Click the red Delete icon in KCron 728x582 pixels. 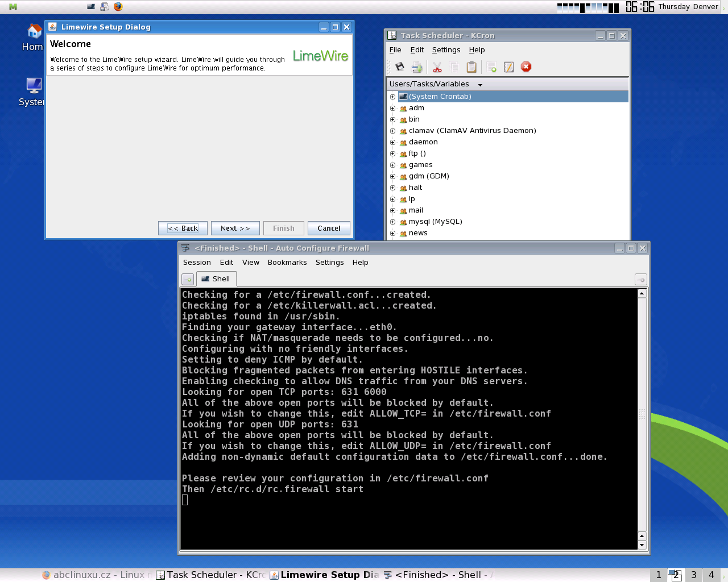(x=526, y=67)
